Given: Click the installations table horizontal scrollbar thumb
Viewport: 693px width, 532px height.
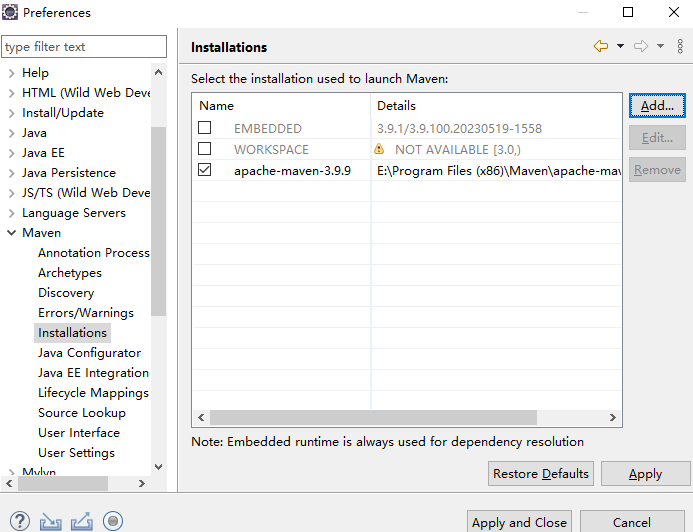Looking at the screenshot, I should tap(373, 417).
